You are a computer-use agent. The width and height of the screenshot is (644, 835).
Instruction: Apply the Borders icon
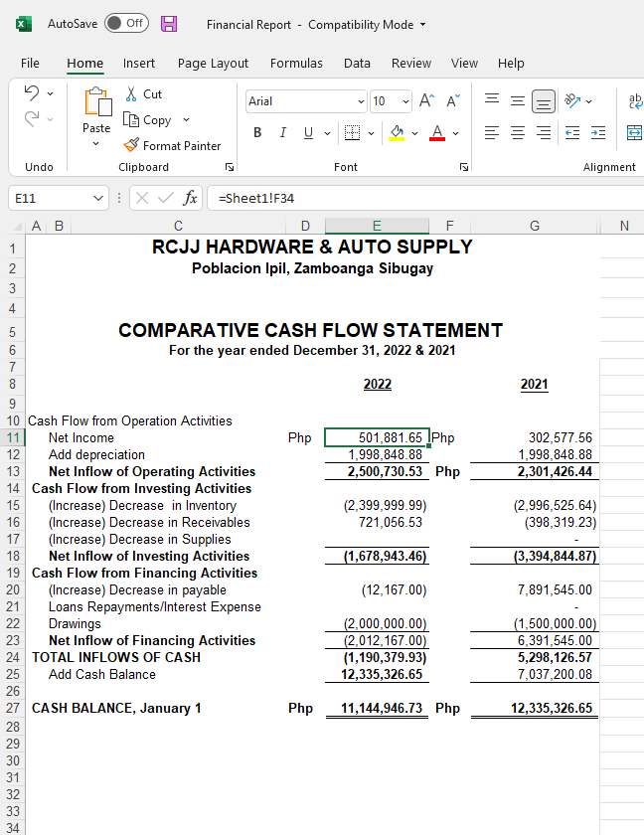tap(352, 132)
